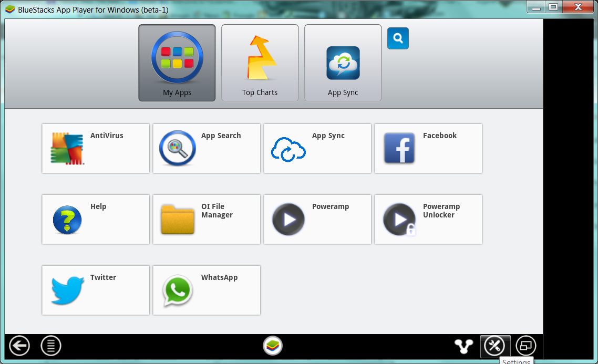Close the BlueStacks App Player window
This screenshot has height=364, width=598.
click(x=578, y=7)
